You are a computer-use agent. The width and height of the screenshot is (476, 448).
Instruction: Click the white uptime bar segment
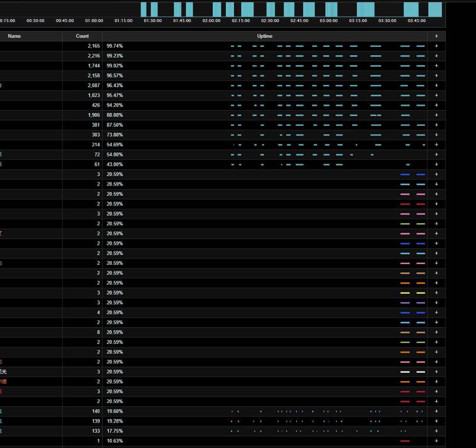405,372
